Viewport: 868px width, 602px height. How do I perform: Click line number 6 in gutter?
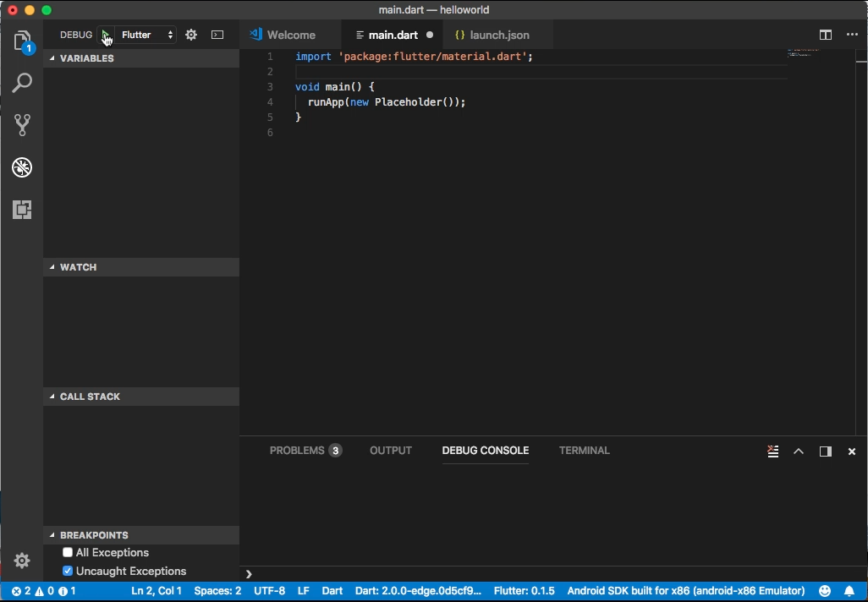[x=270, y=132]
